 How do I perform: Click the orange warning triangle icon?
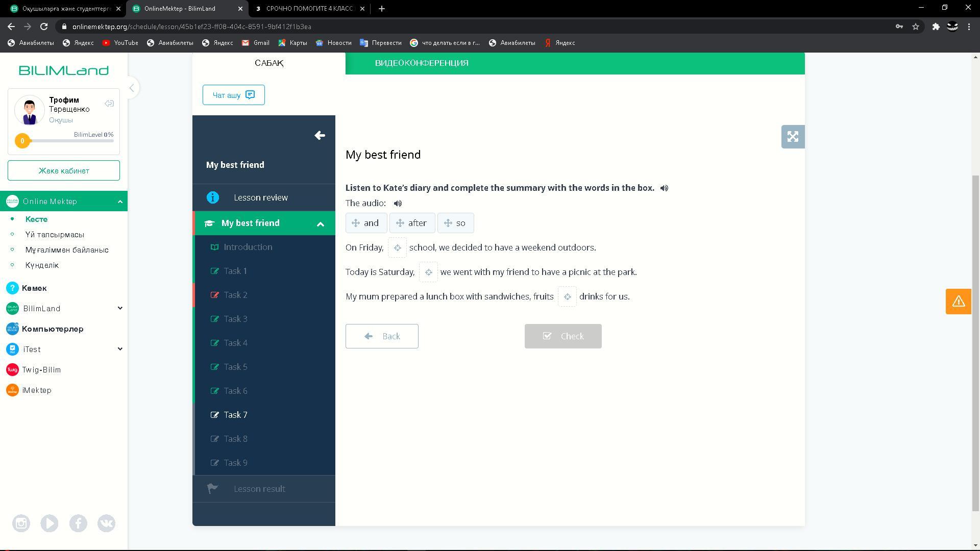tap(958, 302)
